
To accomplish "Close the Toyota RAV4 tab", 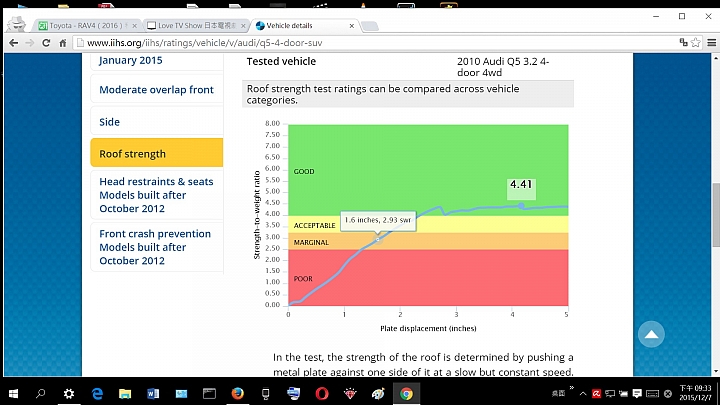I will (x=135, y=26).
